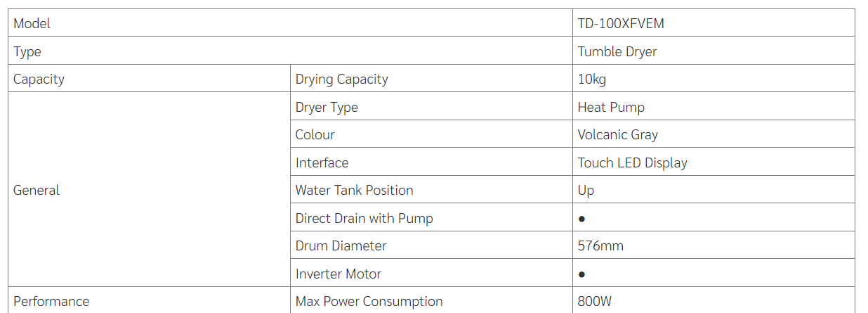Select the Performance category cell
This screenshot has width=868, height=313.
(51, 302)
